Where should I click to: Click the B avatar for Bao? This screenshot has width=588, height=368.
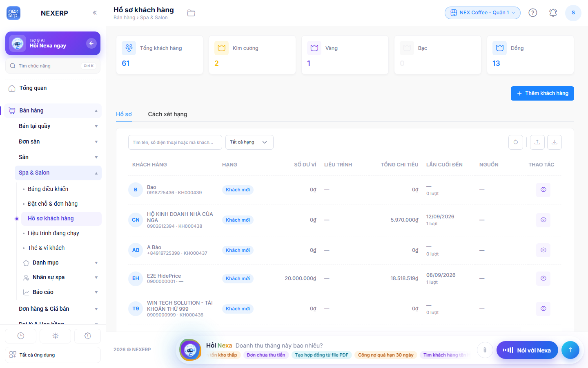[136, 190]
